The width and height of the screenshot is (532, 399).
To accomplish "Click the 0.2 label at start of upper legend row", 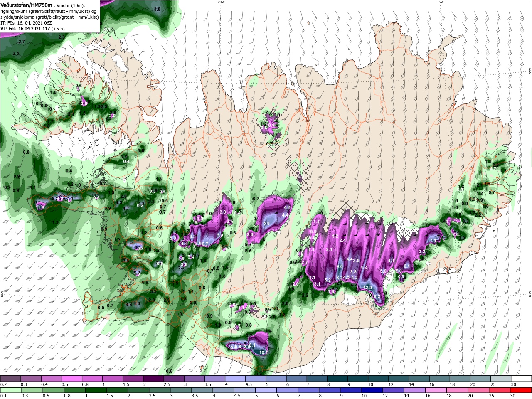I will 3,384.
